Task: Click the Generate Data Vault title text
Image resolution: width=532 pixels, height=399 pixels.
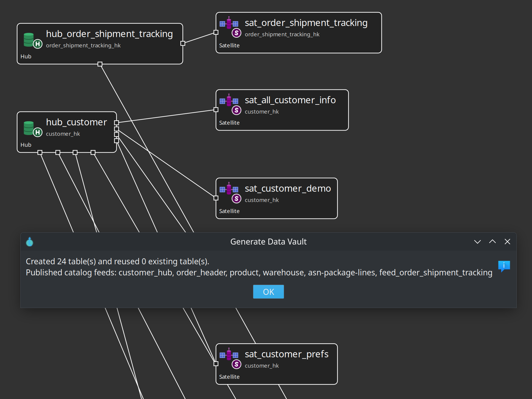Action: click(268, 242)
